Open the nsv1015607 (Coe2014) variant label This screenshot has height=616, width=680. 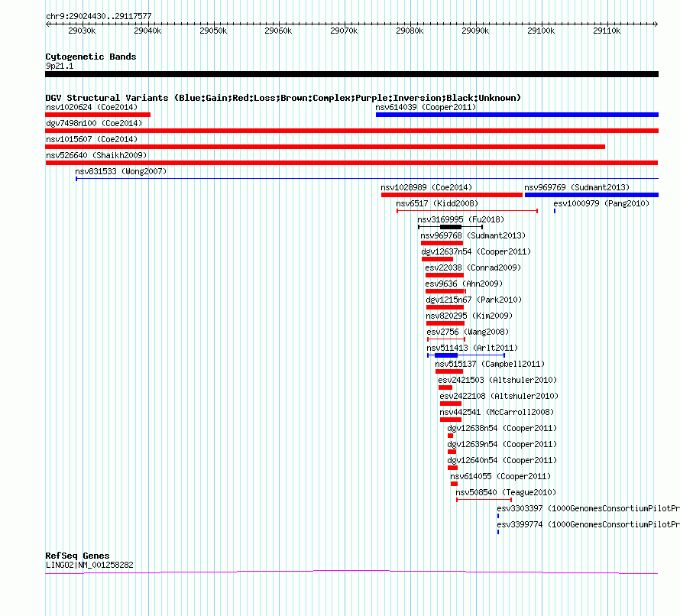[x=92, y=139]
